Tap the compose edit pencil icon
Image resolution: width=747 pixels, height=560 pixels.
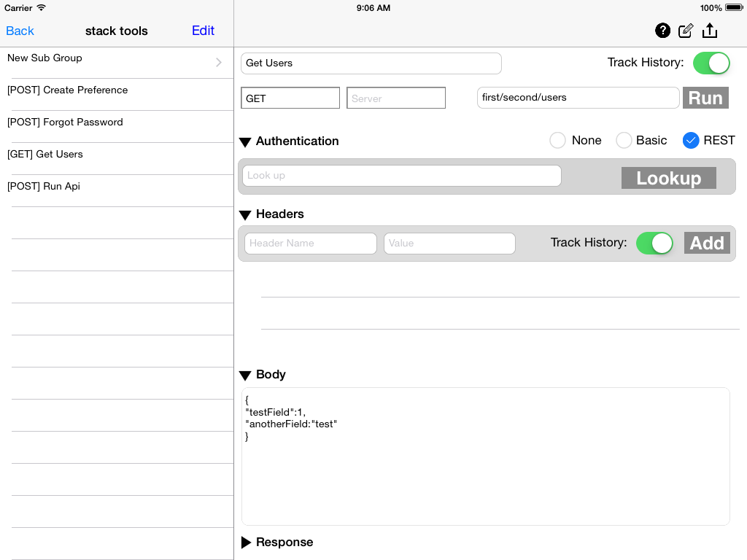click(686, 31)
